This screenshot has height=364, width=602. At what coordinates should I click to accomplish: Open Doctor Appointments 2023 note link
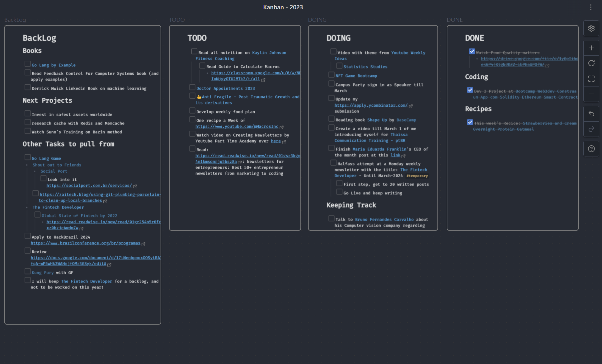tap(225, 89)
